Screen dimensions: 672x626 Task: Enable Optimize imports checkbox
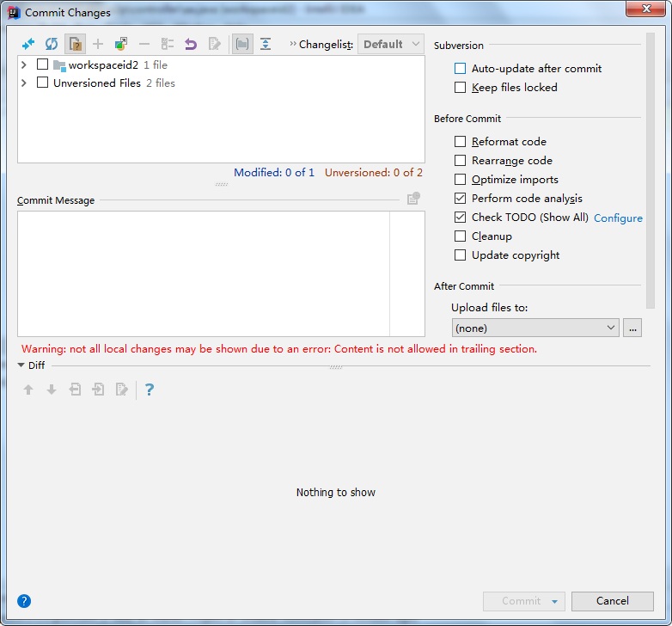pos(460,179)
